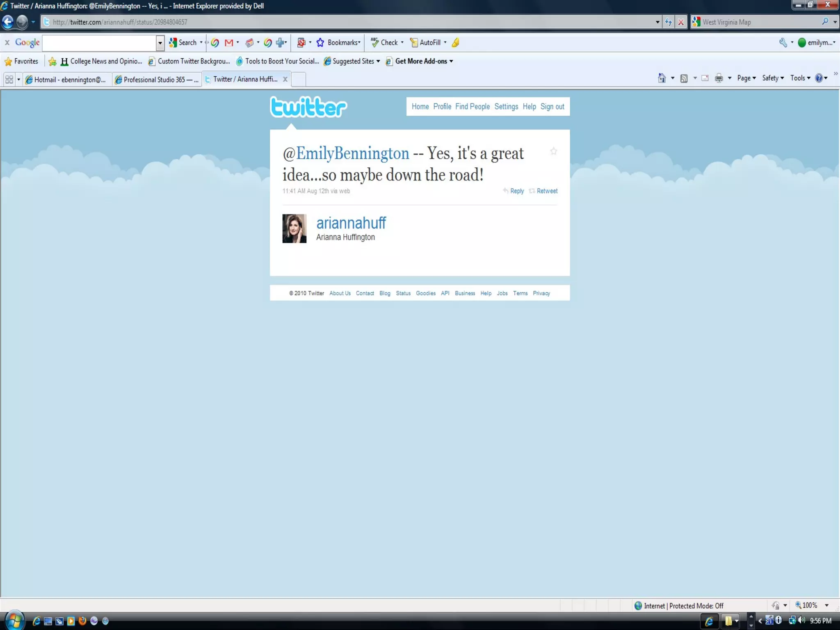The height and width of the screenshot is (630, 840).
Task: Click the Home icon in command bar
Action: (x=661, y=78)
